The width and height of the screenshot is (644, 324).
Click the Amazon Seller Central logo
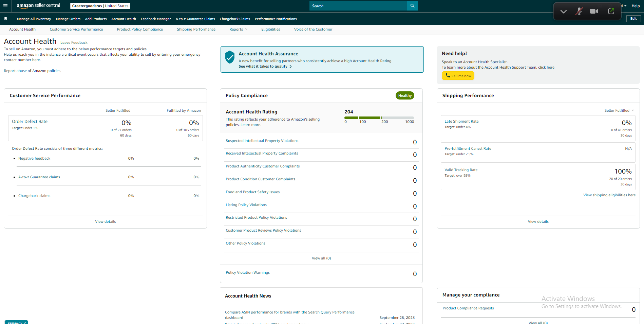[38, 6]
